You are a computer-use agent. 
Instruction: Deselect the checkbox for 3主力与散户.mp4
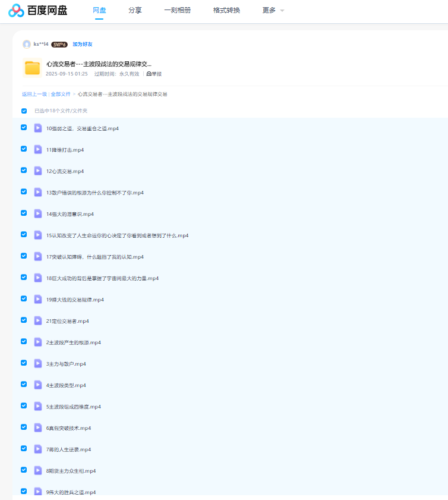click(24, 363)
